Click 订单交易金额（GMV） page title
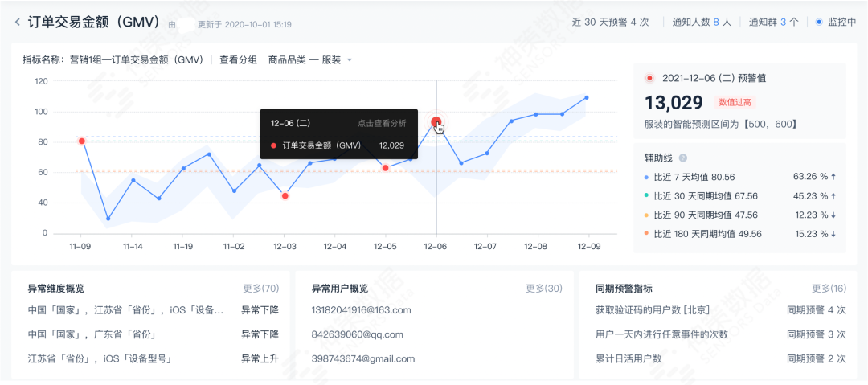 pyautogui.click(x=94, y=23)
